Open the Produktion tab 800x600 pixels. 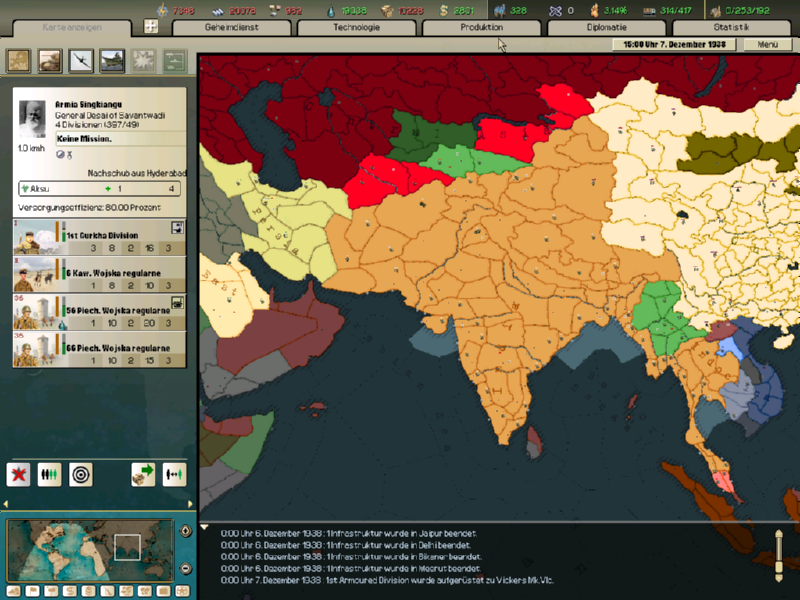482,28
